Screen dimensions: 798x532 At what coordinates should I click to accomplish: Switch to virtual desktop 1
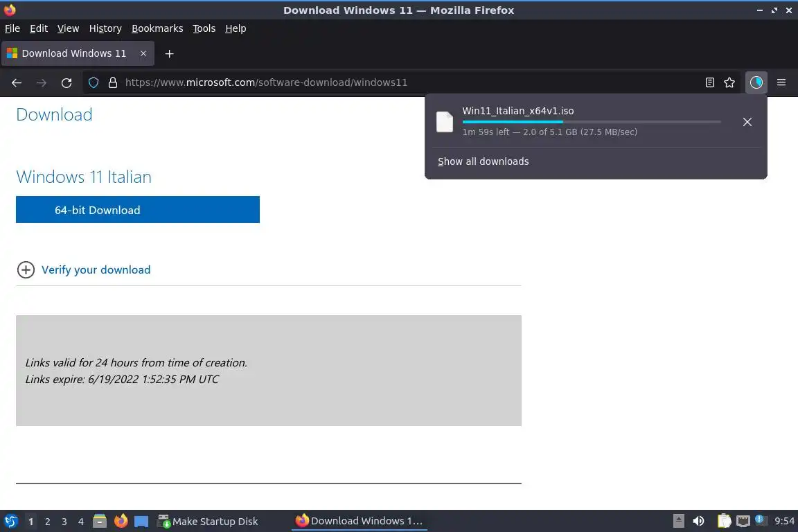[x=31, y=522]
